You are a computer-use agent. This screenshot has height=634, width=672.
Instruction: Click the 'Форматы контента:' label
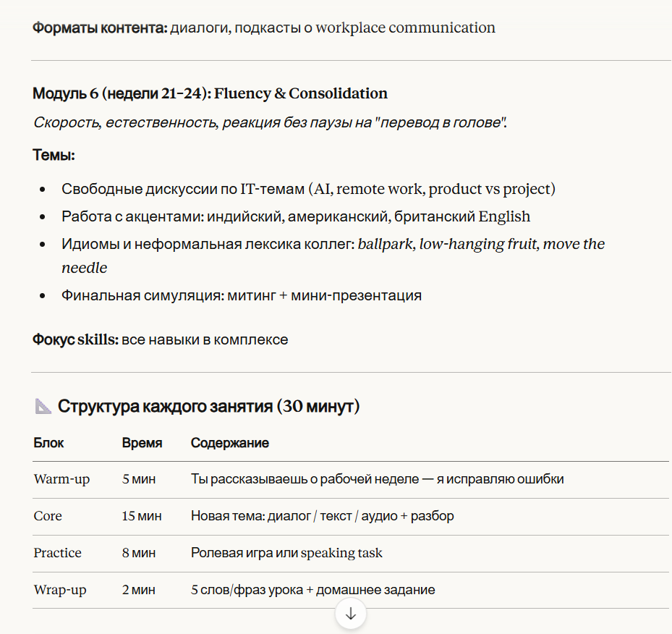(x=100, y=28)
